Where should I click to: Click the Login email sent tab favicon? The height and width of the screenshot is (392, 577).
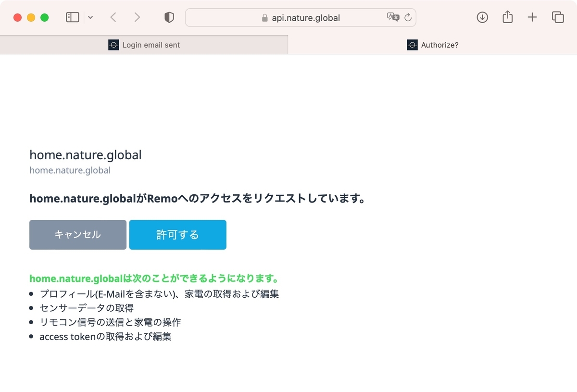[113, 45]
